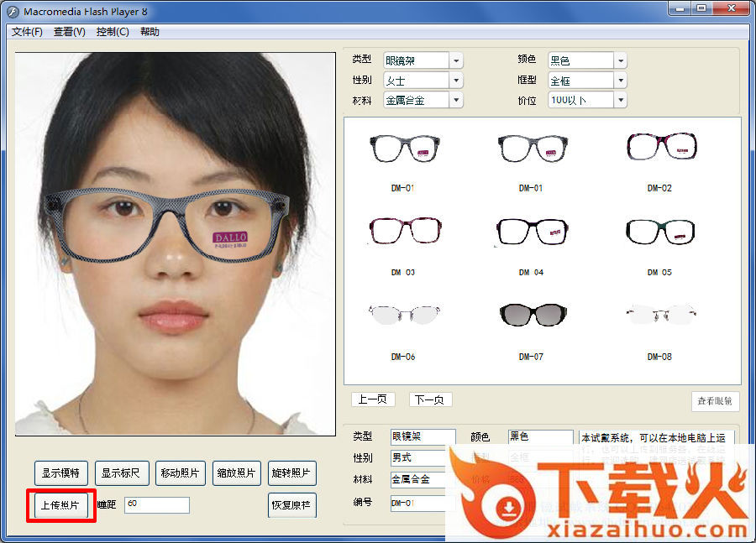
Task: Click the Flash Player title bar icon
Action: [x=13, y=12]
